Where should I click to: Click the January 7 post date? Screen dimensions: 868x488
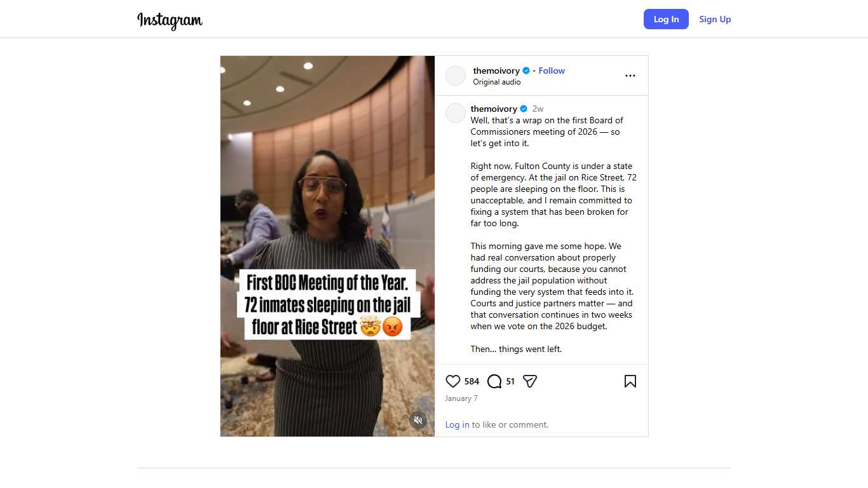[x=461, y=398]
